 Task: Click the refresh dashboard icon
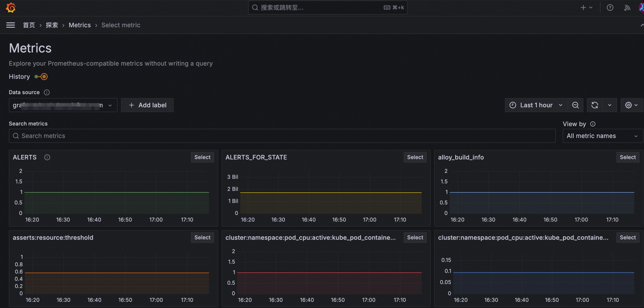595,105
